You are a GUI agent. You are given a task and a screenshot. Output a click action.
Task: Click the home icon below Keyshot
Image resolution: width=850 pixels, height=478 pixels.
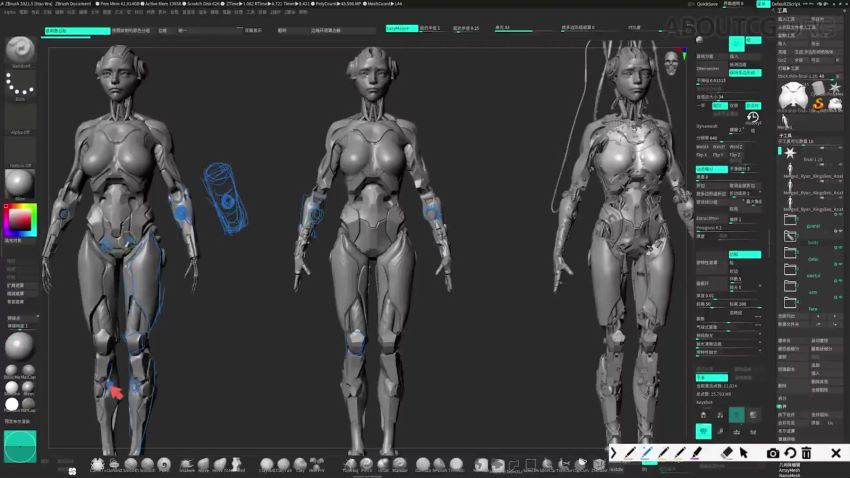[703, 415]
